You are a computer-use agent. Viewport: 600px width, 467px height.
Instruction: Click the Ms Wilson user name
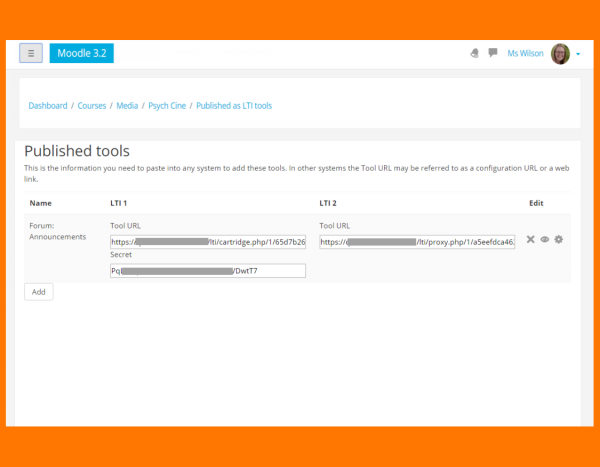click(525, 54)
